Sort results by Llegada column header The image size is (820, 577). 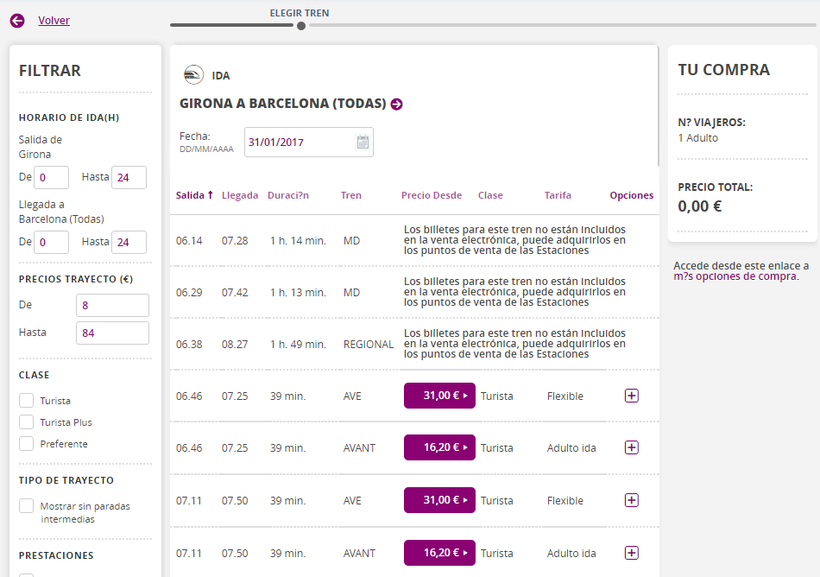point(240,195)
